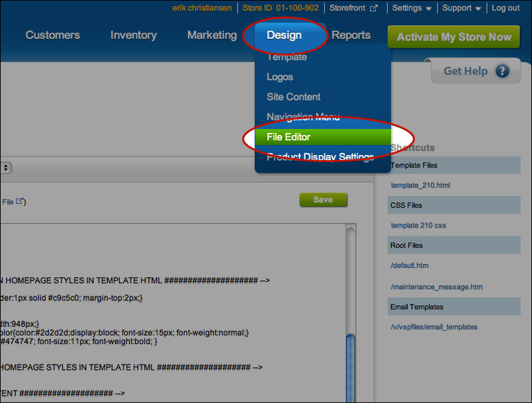Open the template 210 css shortcut
The image size is (532, 403).
(418, 225)
